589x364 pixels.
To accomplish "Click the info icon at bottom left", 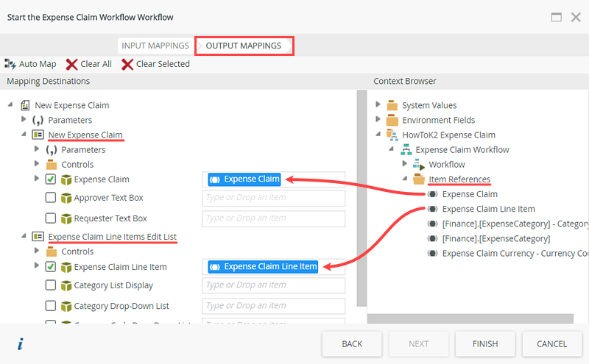I will 21,343.
